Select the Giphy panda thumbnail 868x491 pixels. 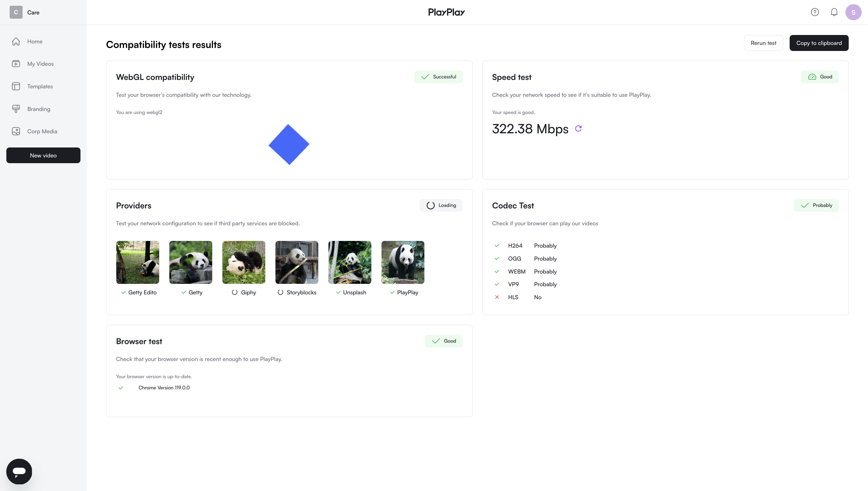[x=244, y=262]
